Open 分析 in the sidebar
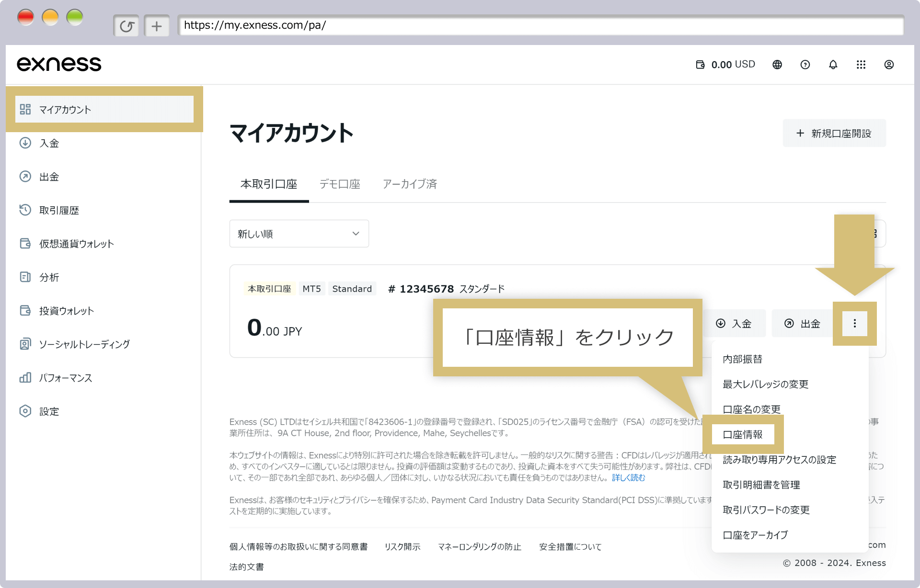 pos(49,277)
